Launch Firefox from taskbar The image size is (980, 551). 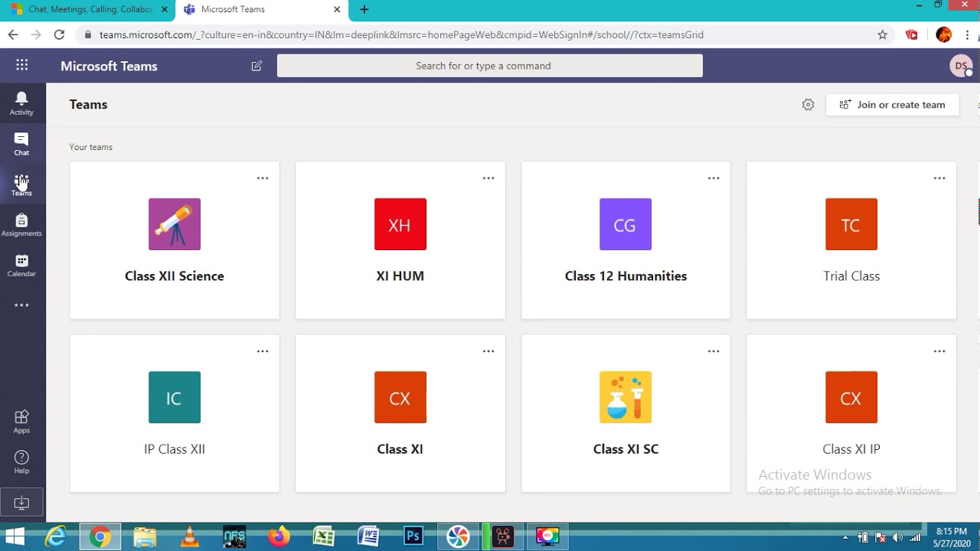click(x=279, y=537)
